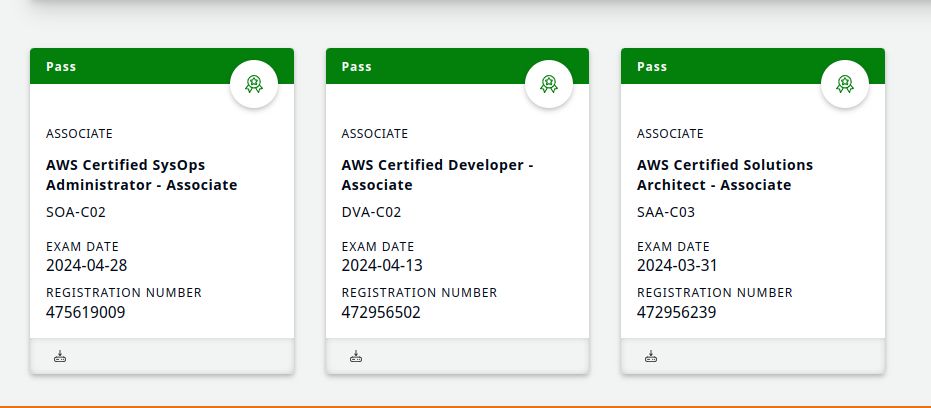Click the SysOps Administrator card download icon
The width and height of the screenshot is (931, 408).
tap(60, 356)
